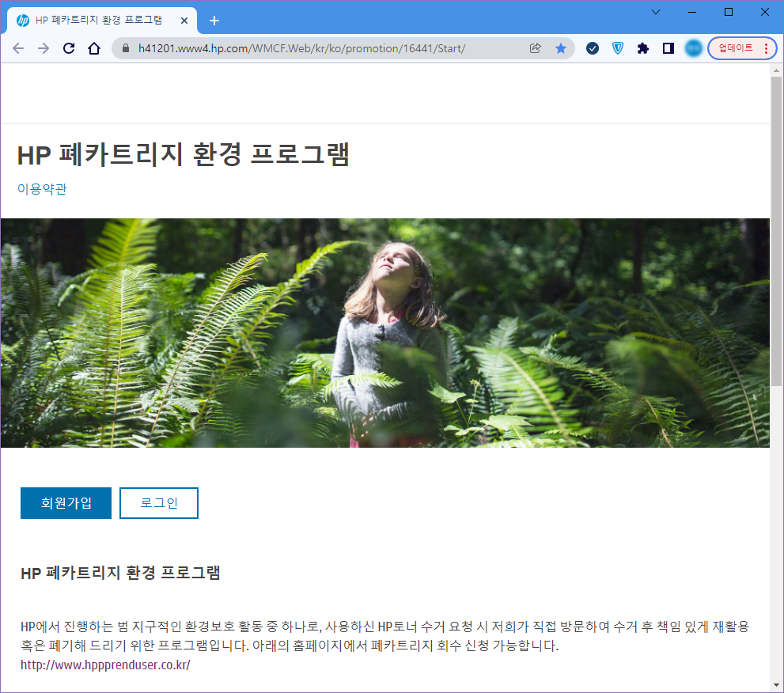Toggle the bookmark star icon
This screenshot has height=693, width=784.
(560, 48)
